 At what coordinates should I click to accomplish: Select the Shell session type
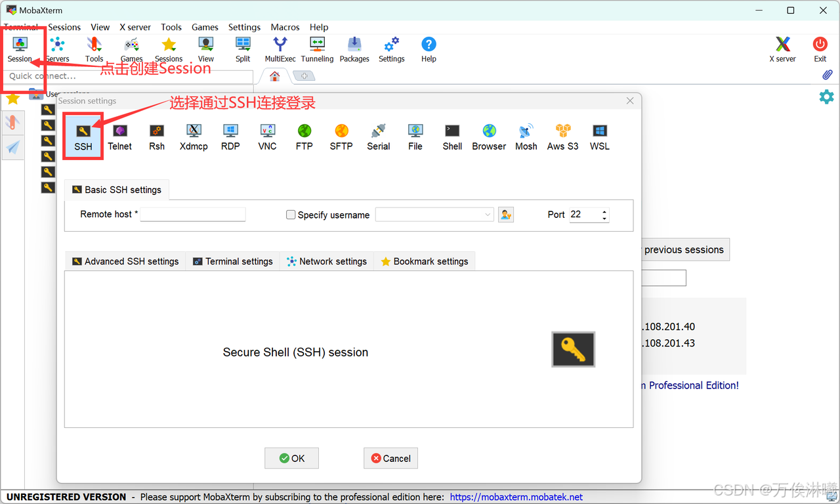452,136
